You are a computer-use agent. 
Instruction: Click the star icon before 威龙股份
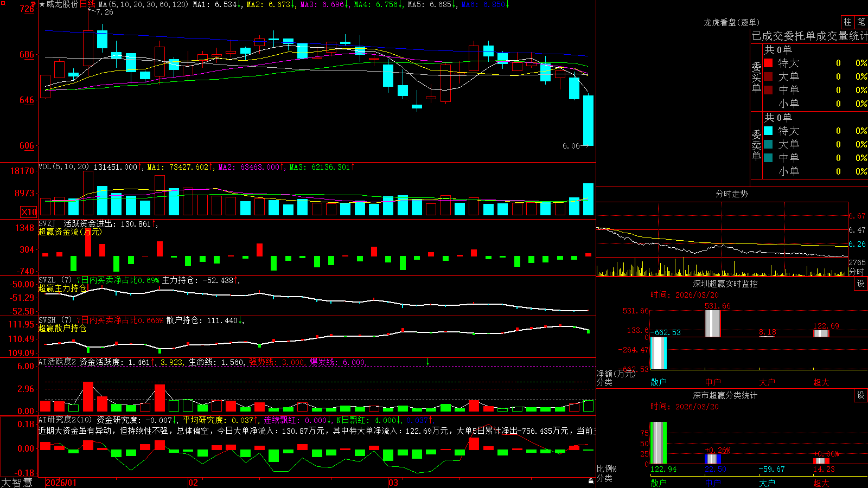click(x=42, y=4)
